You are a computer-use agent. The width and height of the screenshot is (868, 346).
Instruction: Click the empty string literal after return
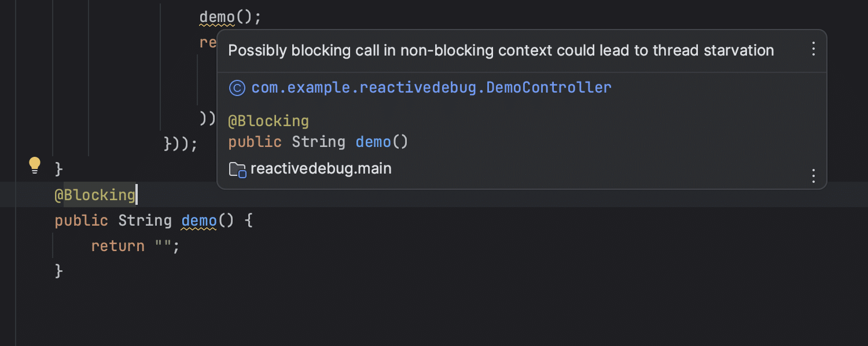[x=163, y=245]
